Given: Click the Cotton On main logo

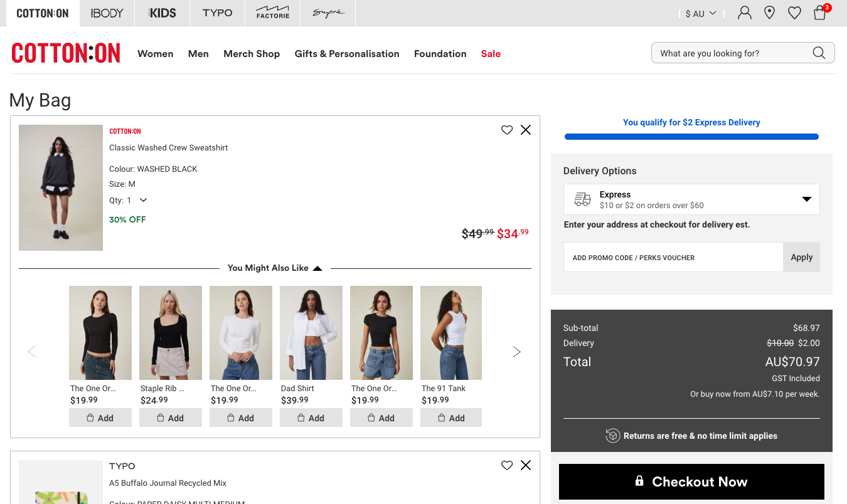Looking at the screenshot, I should (x=66, y=53).
